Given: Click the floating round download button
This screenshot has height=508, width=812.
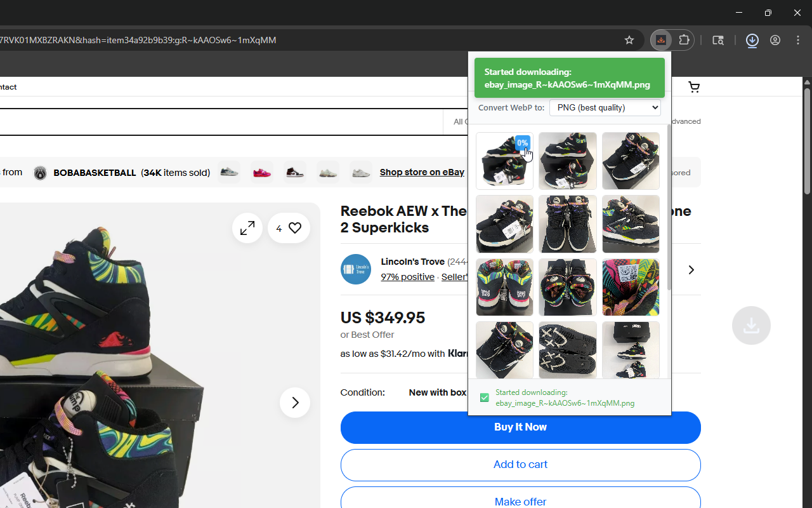Looking at the screenshot, I should (751, 325).
